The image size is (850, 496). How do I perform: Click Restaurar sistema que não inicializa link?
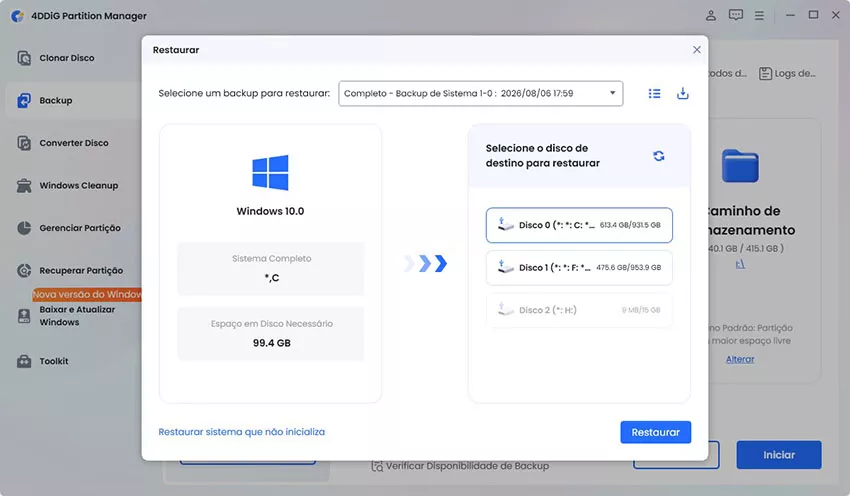pos(242,432)
